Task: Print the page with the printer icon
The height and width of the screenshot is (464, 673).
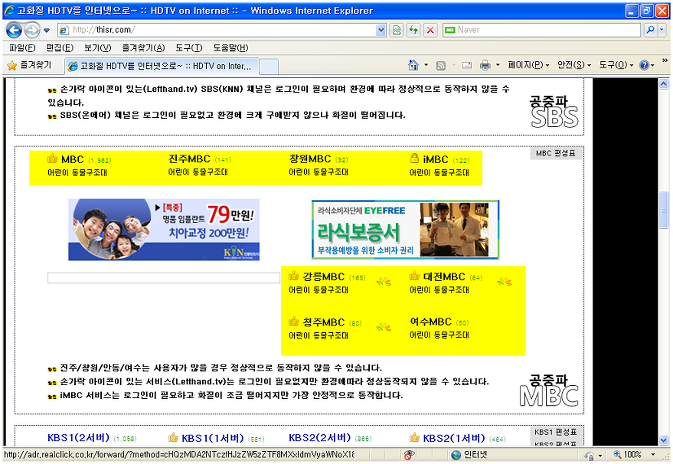Action: tap(485, 65)
